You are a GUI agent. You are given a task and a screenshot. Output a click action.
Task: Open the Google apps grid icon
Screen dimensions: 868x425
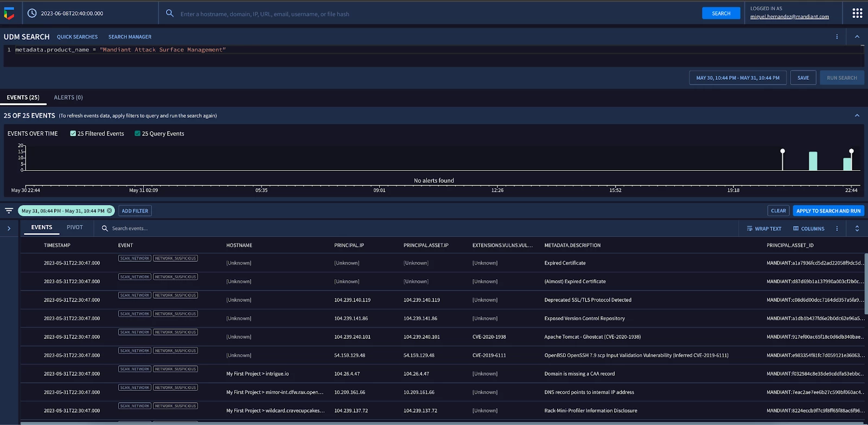pos(857,13)
